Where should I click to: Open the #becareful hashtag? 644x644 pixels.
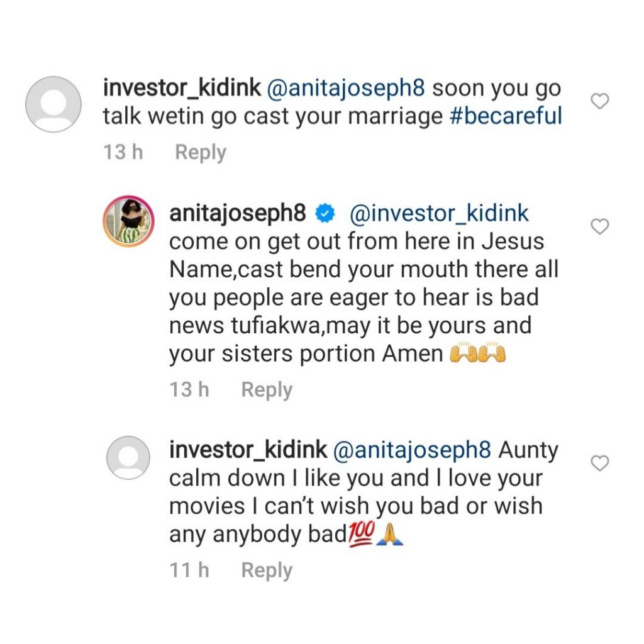point(506,118)
